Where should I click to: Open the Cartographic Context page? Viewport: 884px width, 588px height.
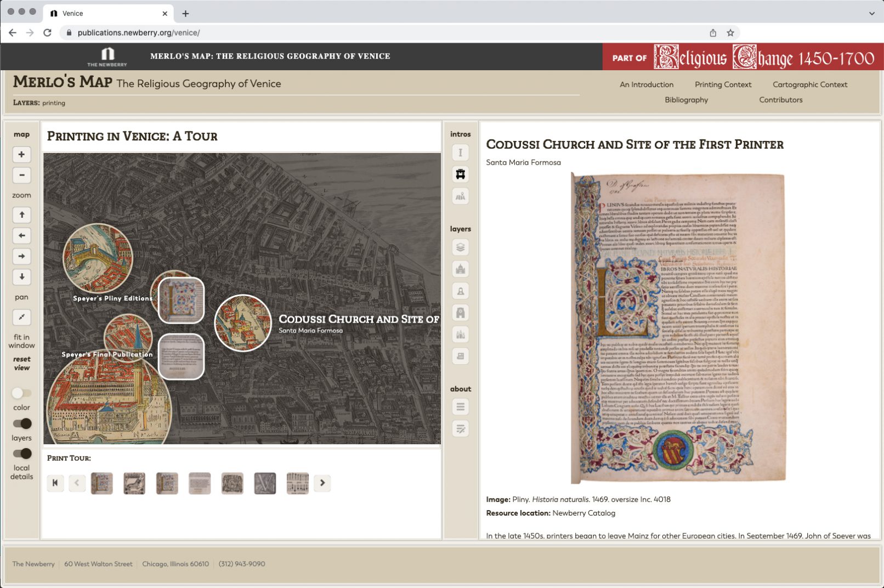click(x=809, y=84)
